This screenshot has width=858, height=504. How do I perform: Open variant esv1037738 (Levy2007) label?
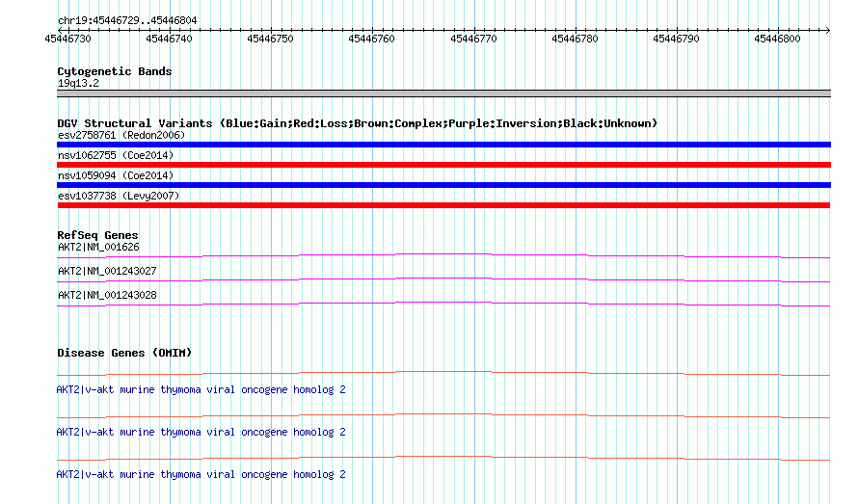119,196
